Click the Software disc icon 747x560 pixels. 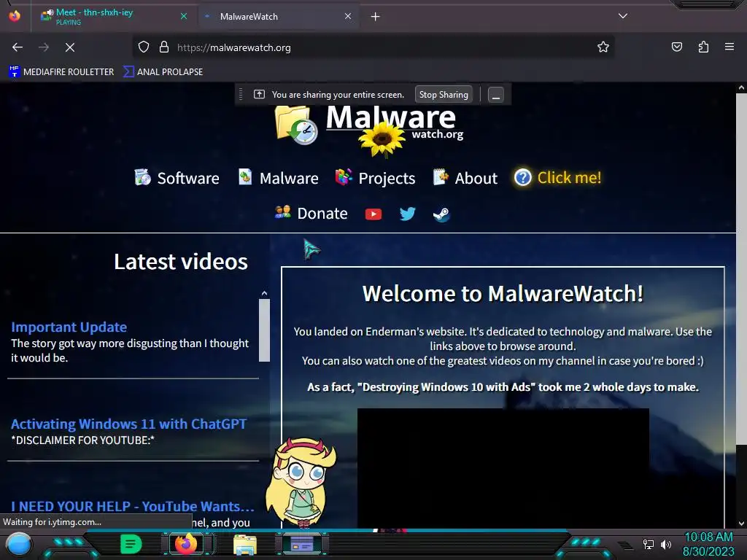point(142,177)
